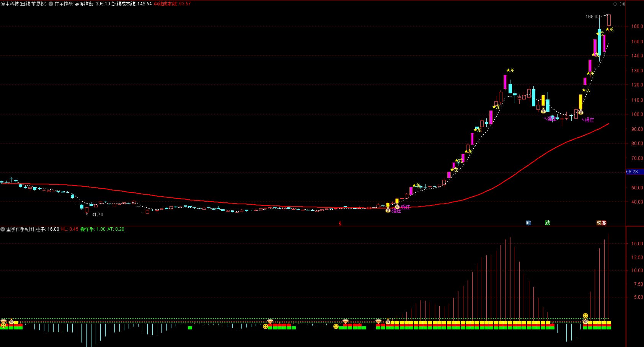Click the green 操作手: 1.00 value
644x347 pixels.
tap(93, 229)
